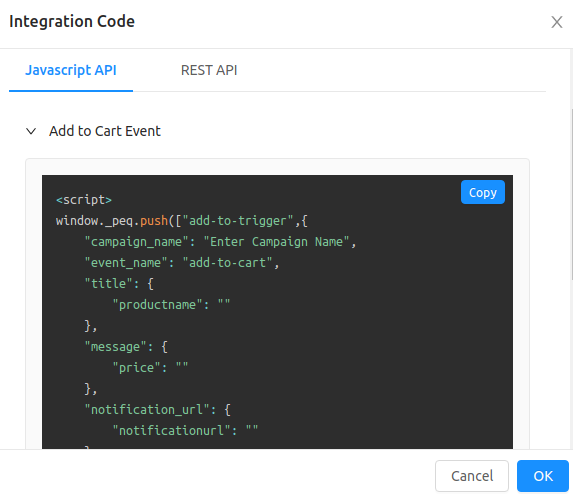This screenshot has width=573, height=499.
Task: Click the "notificationurl" code line
Action: click(185, 431)
